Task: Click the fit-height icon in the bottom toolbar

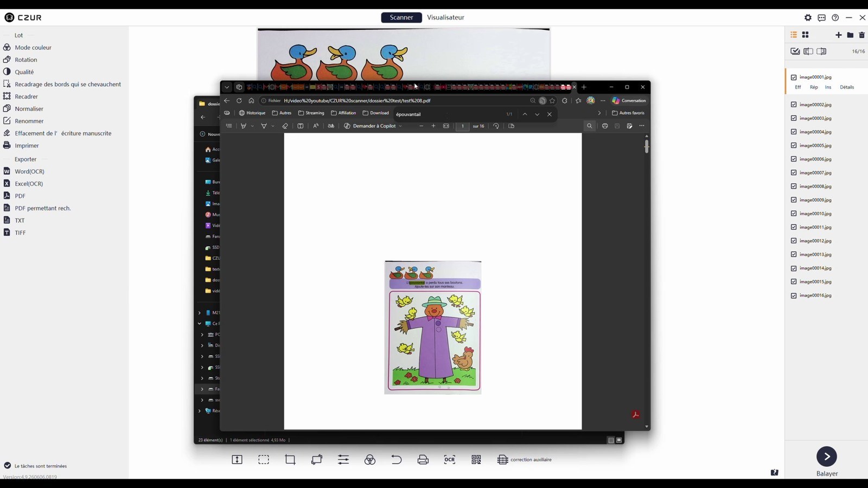Action: [237, 460]
